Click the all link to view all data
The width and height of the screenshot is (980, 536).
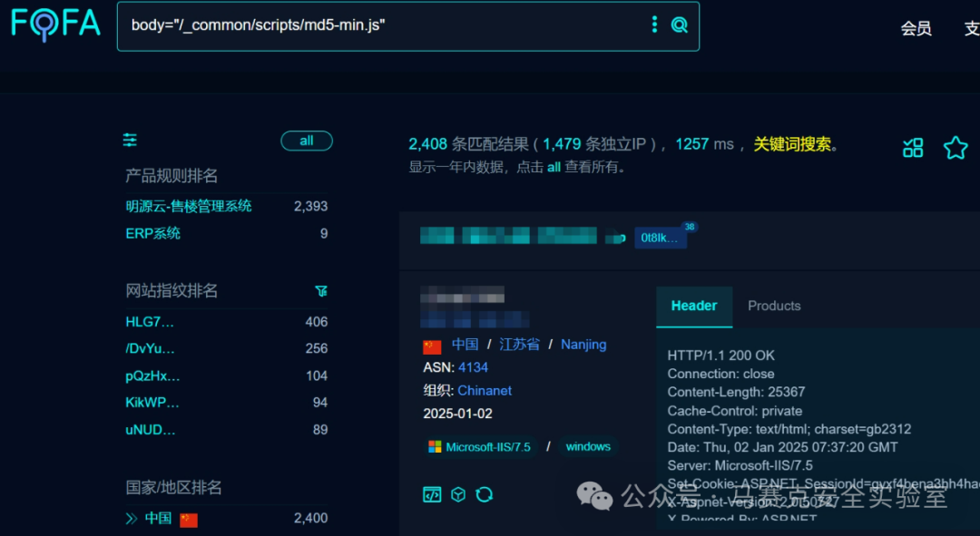point(554,168)
